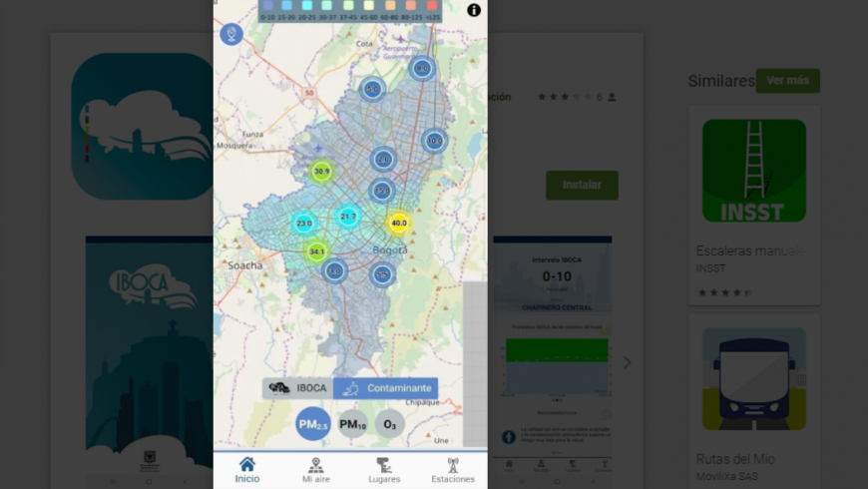Select the station marker showing 8.0
The image size is (868, 489).
[x=422, y=69]
